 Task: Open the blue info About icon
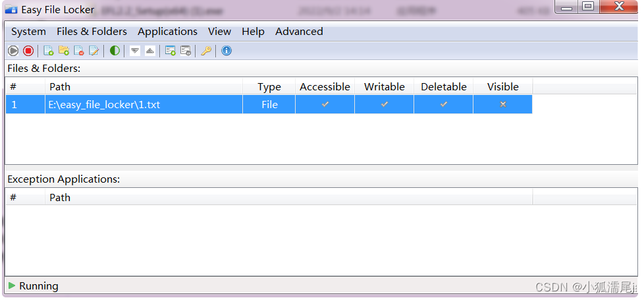click(x=227, y=51)
